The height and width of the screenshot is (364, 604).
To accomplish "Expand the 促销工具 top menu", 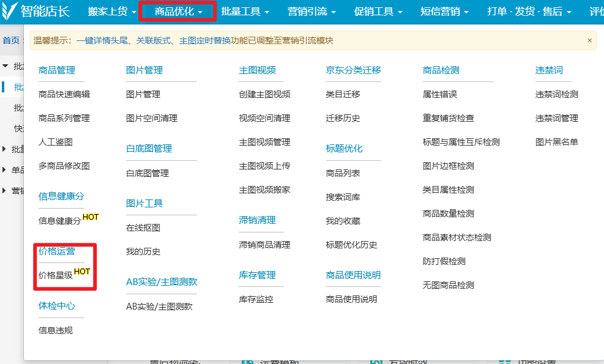I will 378,12.
